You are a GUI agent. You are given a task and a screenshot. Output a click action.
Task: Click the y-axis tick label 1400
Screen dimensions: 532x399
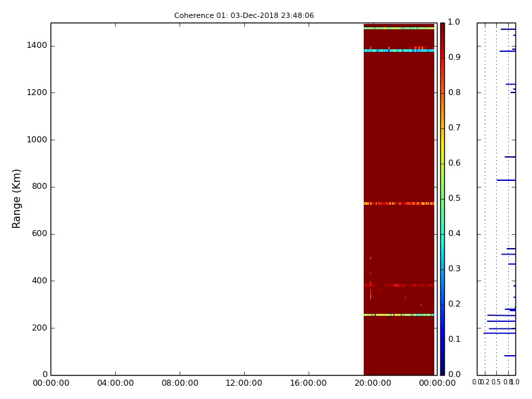coord(37,45)
